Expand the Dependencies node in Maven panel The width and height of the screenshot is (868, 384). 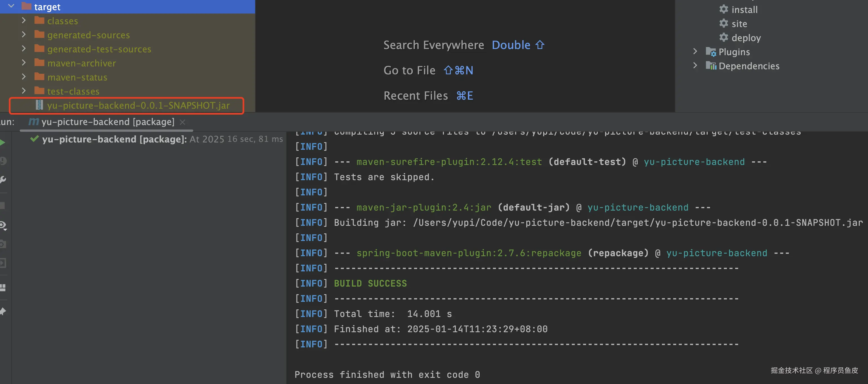695,66
